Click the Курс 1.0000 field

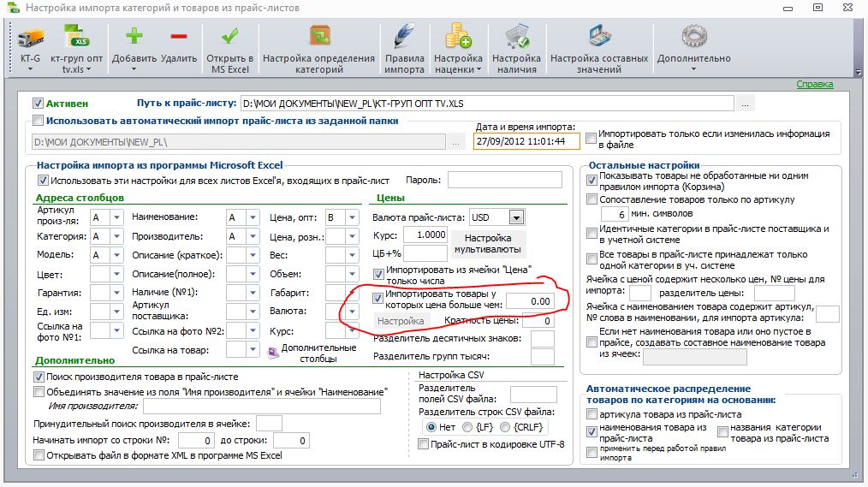click(x=425, y=235)
